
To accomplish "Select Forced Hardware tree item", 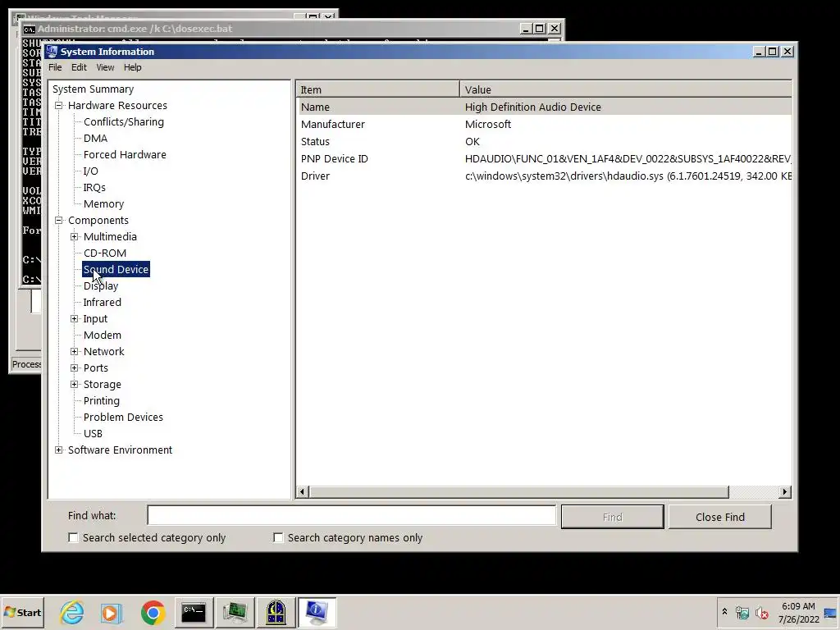I will coord(125,155).
